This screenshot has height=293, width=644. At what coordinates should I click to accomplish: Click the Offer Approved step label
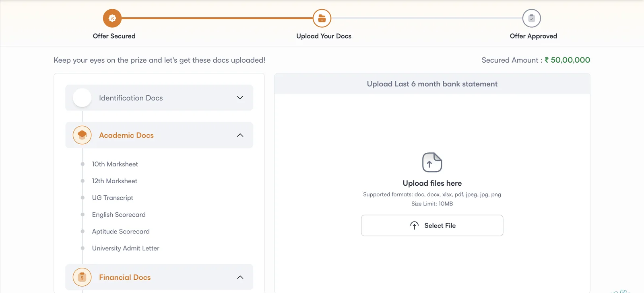coord(533,36)
